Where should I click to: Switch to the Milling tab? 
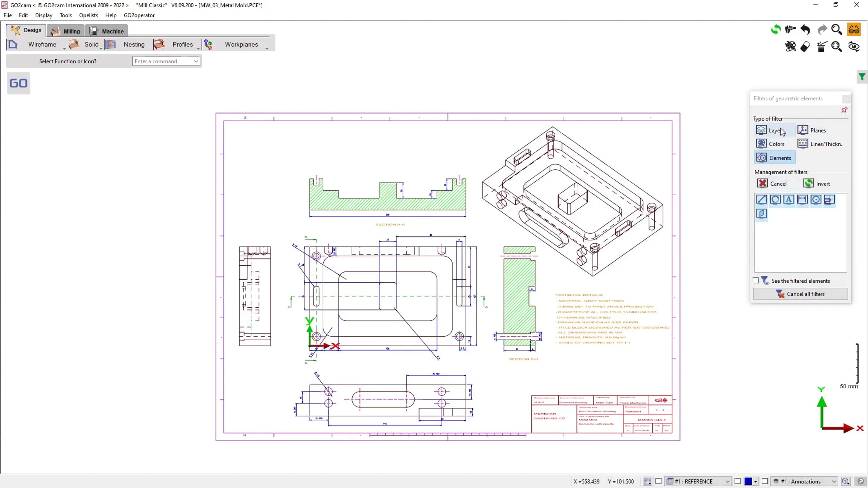66,31
